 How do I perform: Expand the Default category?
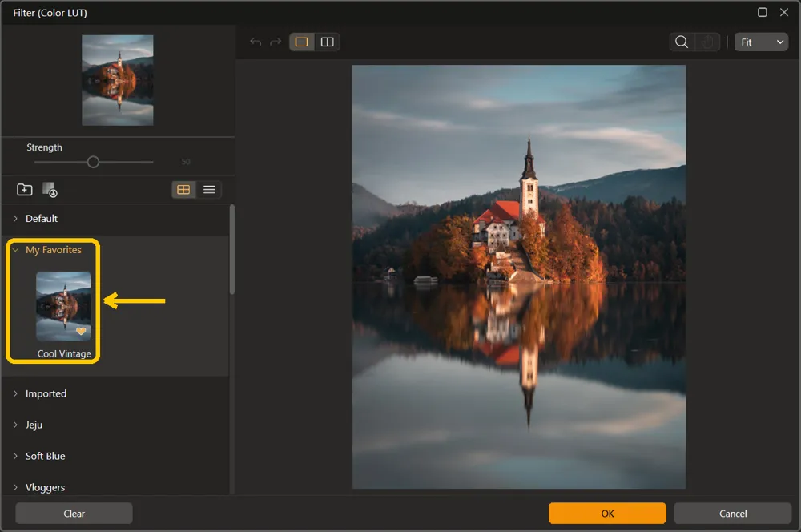click(x=15, y=218)
